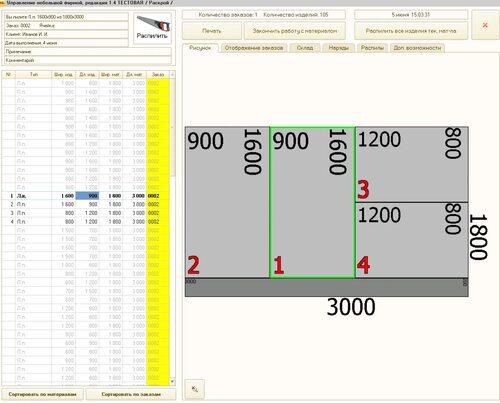Click Закончить работу с материалом
500x403 pixels.
pyautogui.click(x=295, y=31)
